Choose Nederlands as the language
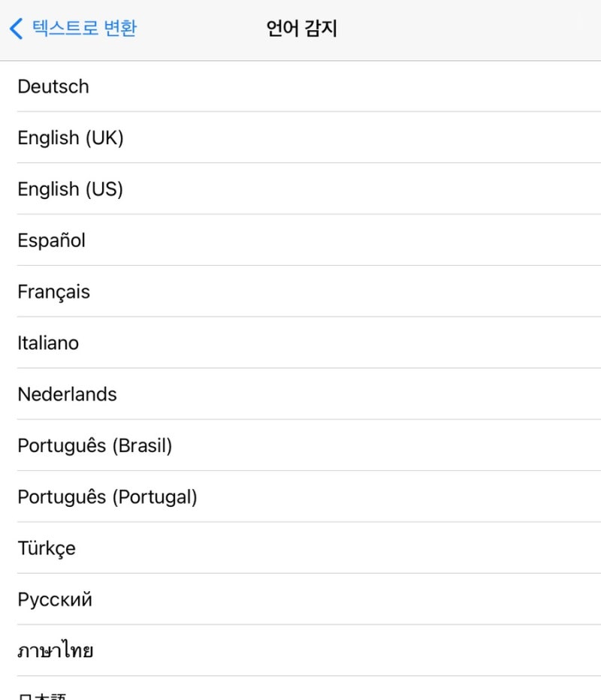The image size is (601, 700). 300,394
